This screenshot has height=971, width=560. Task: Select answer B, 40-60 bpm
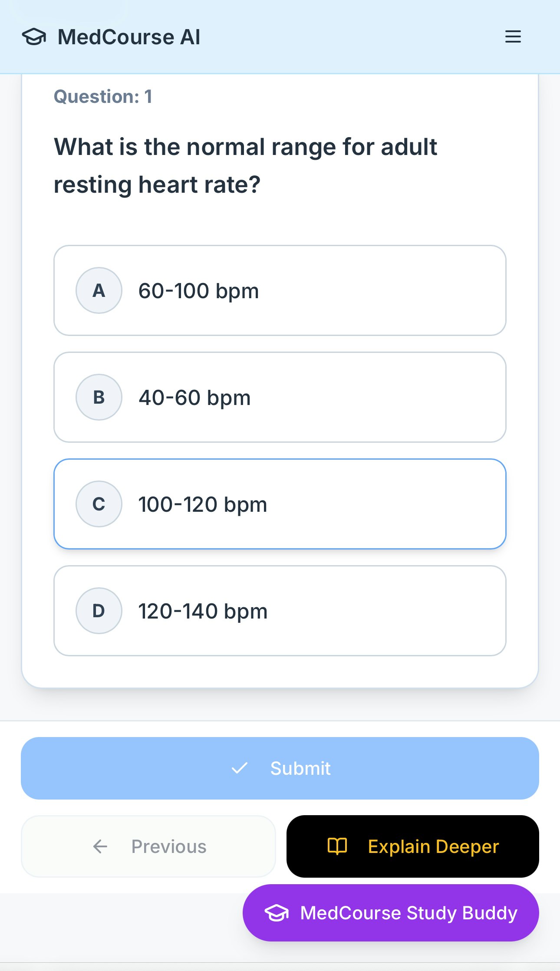[x=280, y=397]
